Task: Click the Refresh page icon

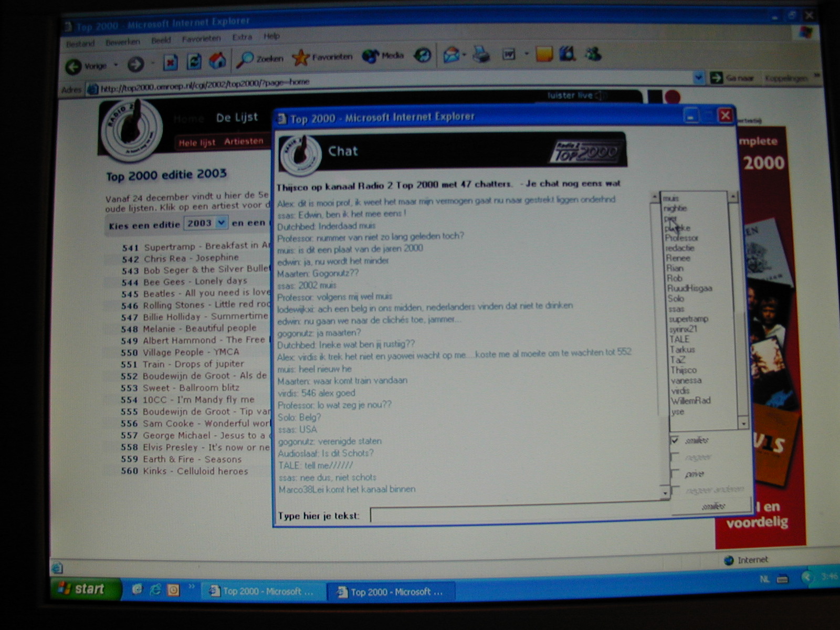Action: [x=194, y=62]
